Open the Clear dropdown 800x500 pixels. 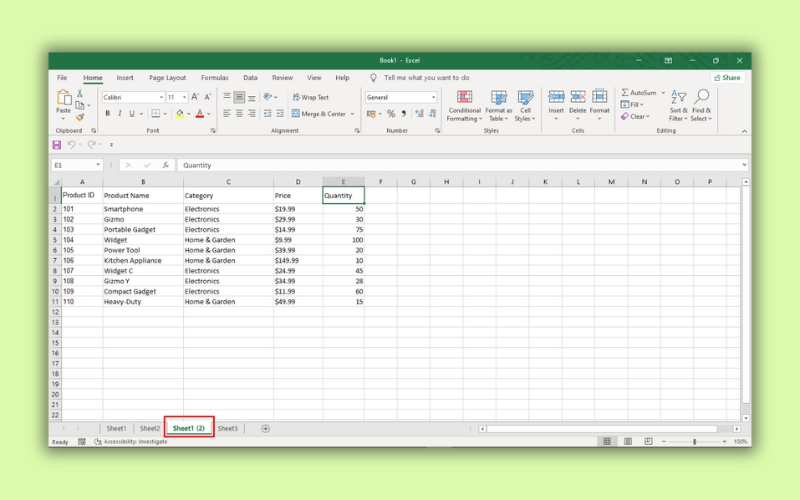(x=635, y=116)
